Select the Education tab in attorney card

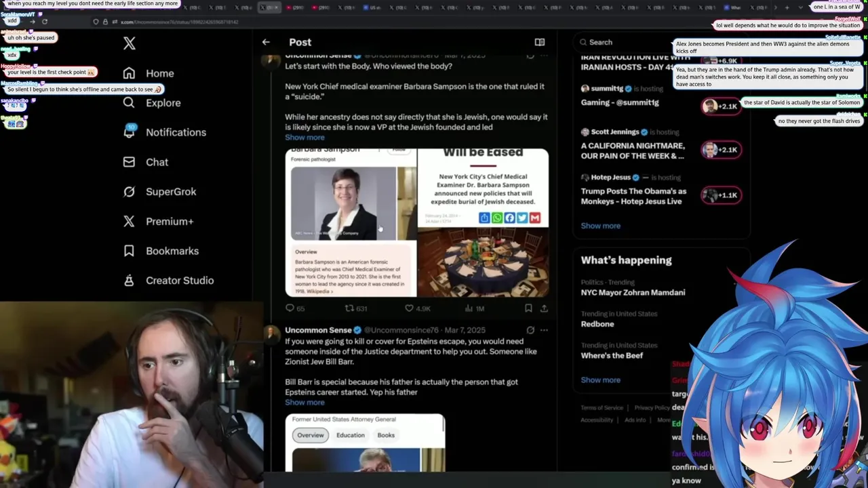(351, 435)
